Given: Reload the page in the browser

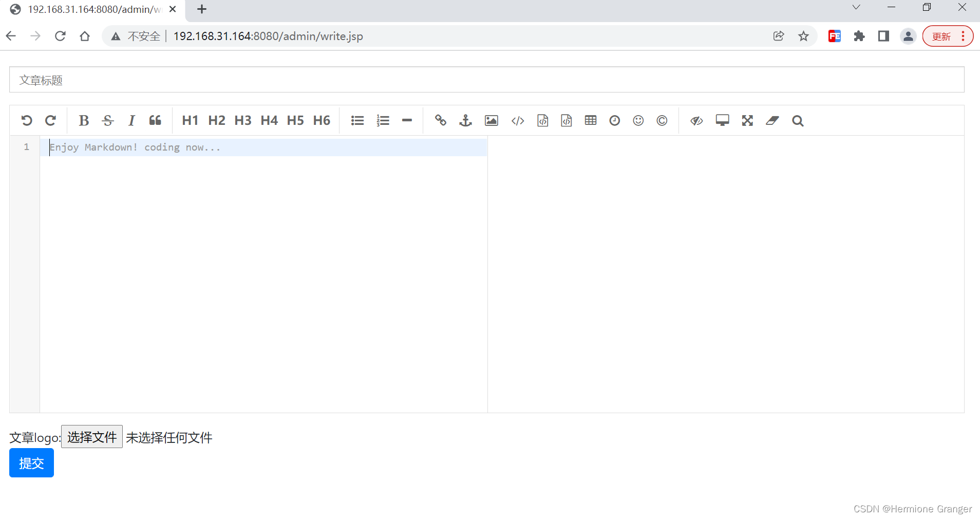Looking at the screenshot, I should [60, 36].
